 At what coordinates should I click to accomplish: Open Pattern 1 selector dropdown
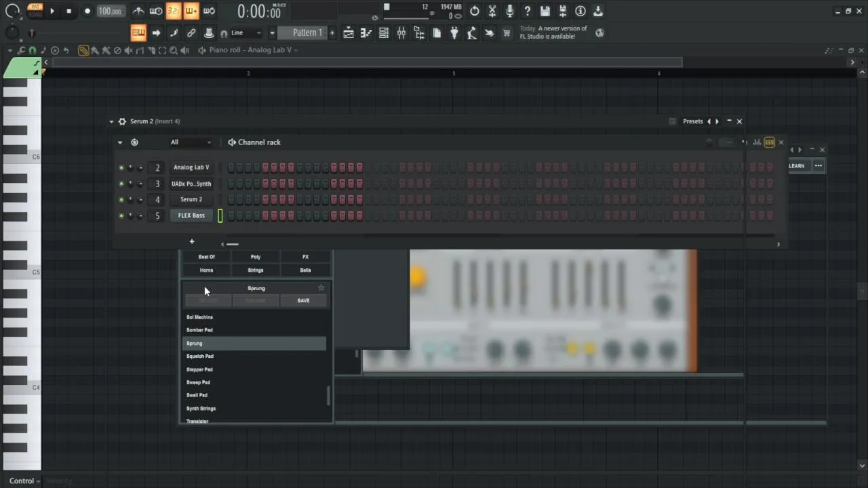point(302,33)
